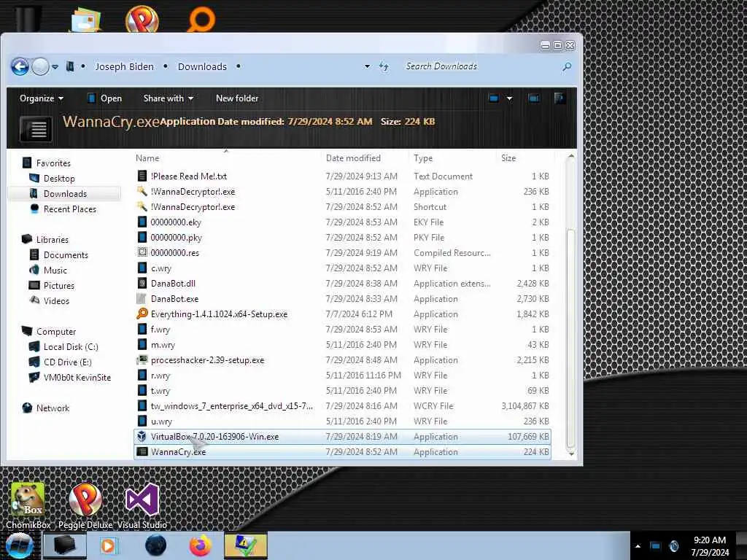The width and height of the screenshot is (747, 560).
Task: Select f.wry file
Action: pos(160,330)
